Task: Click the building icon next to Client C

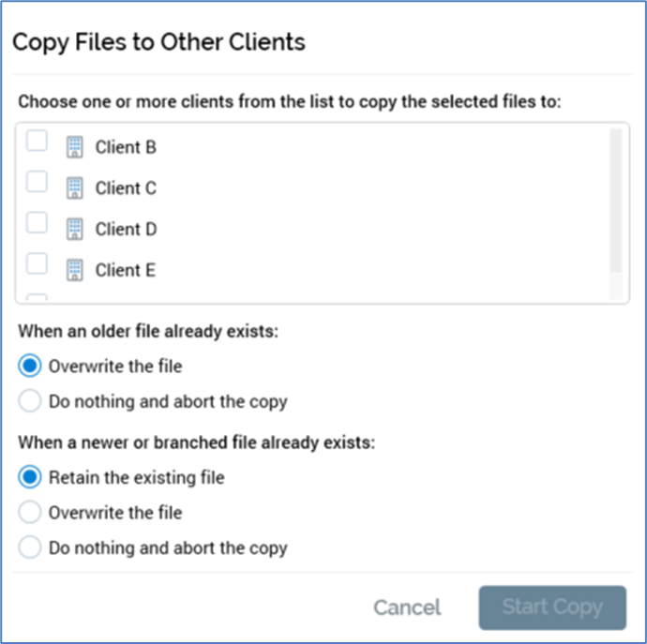Action: 75,188
